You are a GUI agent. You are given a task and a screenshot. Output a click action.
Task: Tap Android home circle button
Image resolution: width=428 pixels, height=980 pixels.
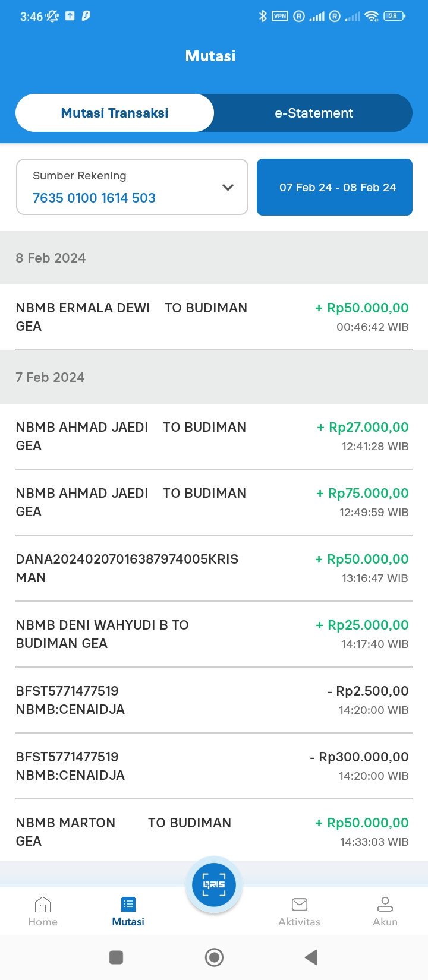click(x=214, y=957)
